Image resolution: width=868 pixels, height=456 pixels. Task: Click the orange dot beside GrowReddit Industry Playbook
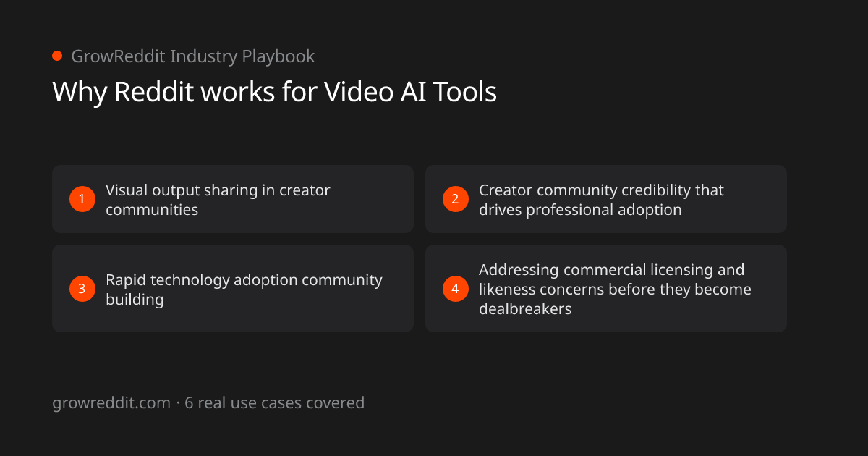(x=57, y=56)
